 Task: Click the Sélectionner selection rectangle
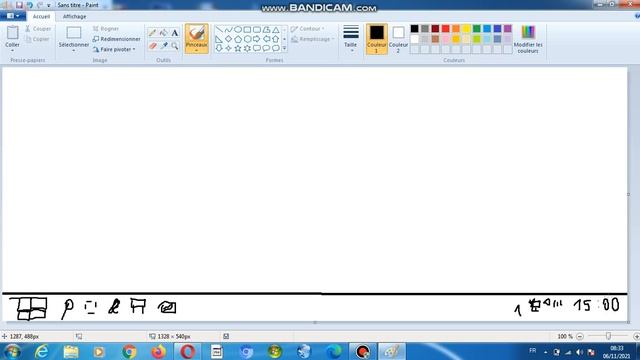coord(73,33)
